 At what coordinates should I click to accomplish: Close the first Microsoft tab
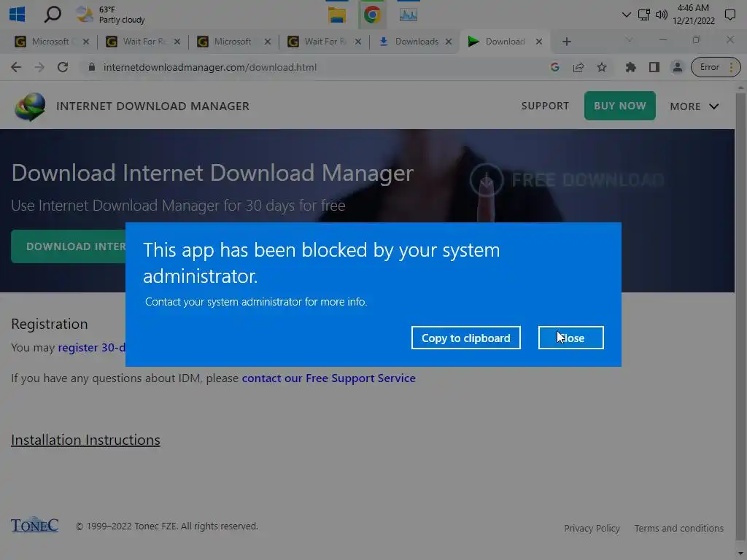tap(86, 42)
